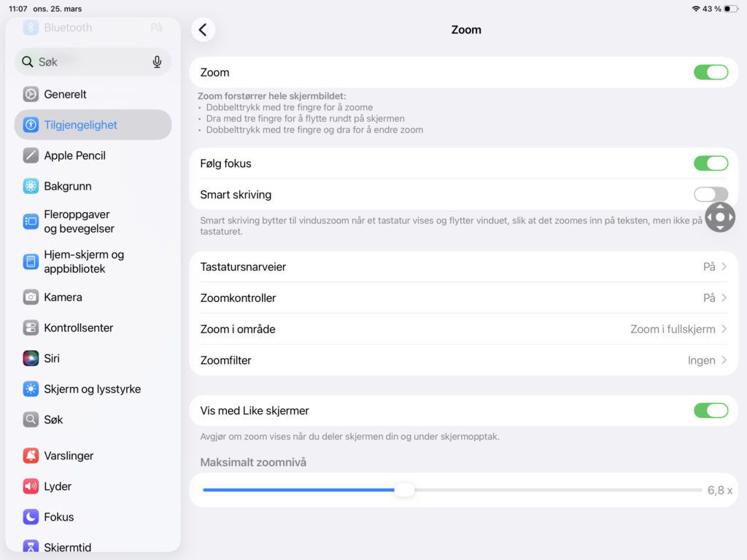Tap the clock in the status bar
The image size is (747, 560).
point(18,9)
